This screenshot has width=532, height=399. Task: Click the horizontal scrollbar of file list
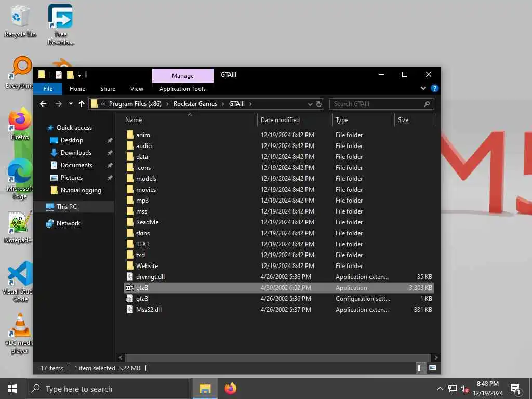tap(277, 357)
